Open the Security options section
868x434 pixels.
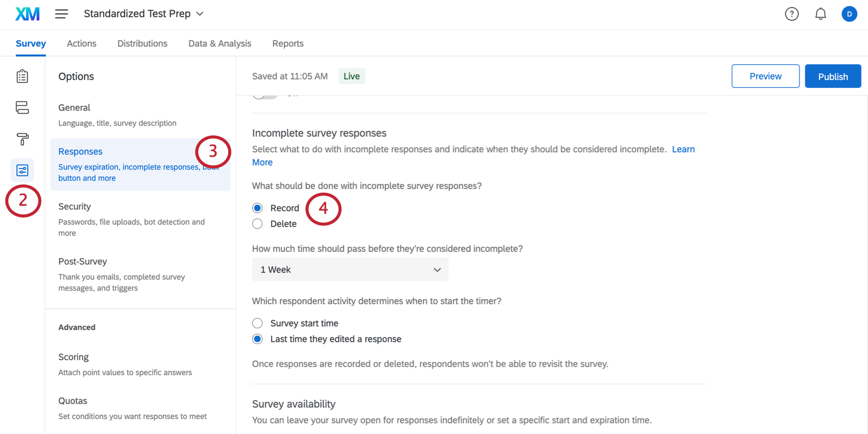[x=75, y=206]
